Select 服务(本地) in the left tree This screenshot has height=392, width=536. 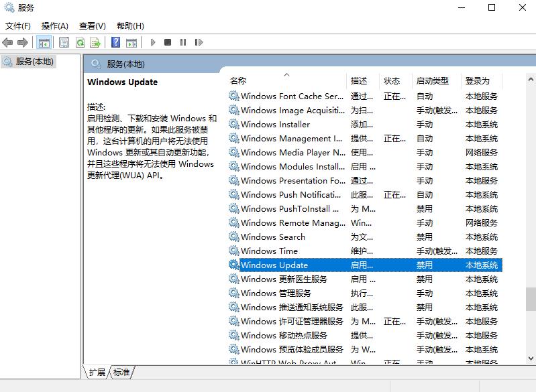(x=35, y=62)
